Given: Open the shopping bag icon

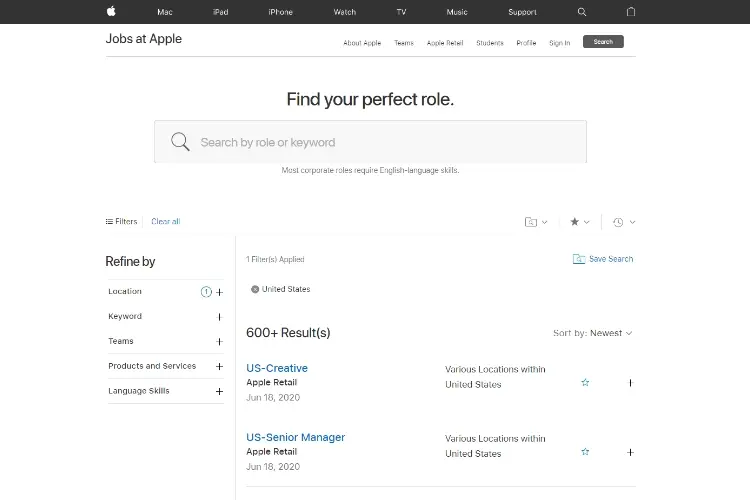Looking at the screenshot, I should 631,11.
